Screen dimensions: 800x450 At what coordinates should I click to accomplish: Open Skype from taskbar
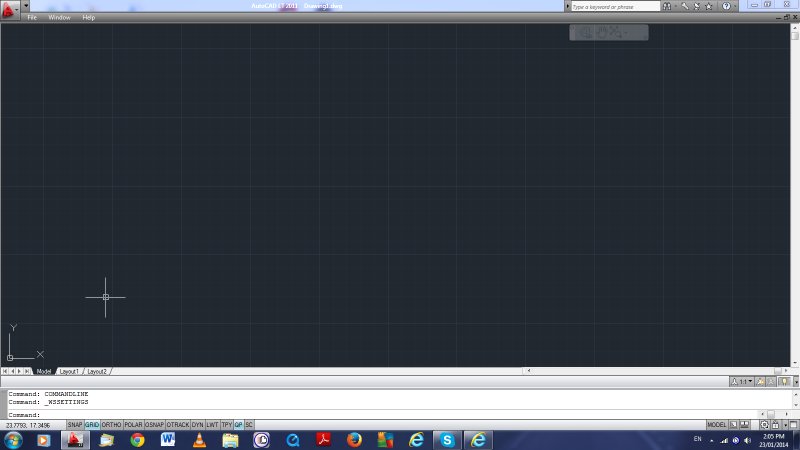[447, 440]
